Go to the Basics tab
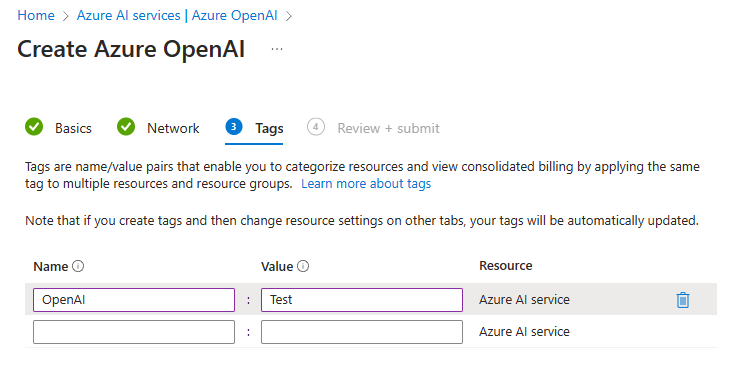752x372 pixels. click(x=73, y=128)
